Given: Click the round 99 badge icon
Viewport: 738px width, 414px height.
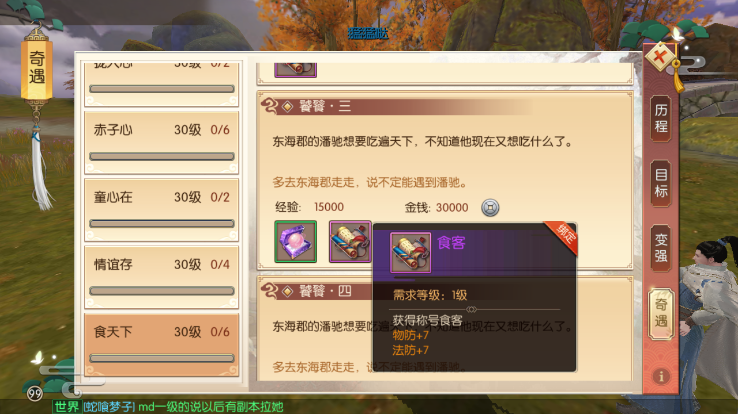Looking at the screenshot, I should [x=35, y=393].
